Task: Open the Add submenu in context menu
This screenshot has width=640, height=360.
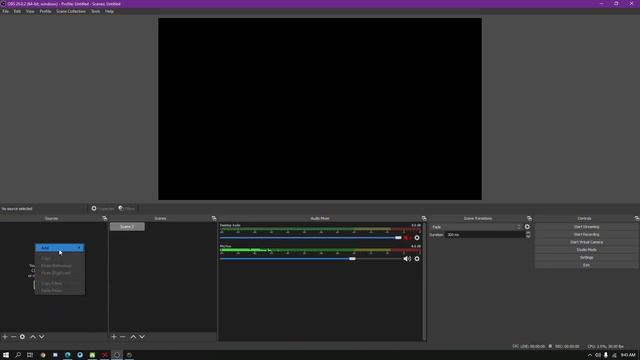Action: 60,248
